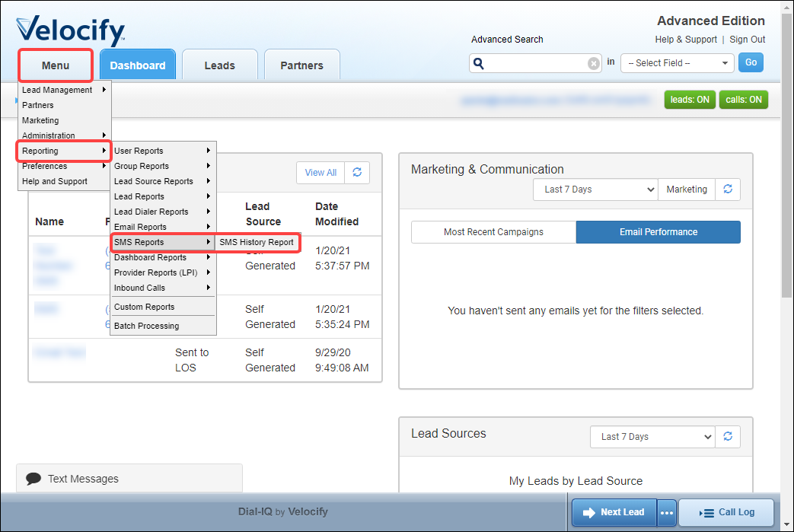
Task: Click the Sign Out link
Action: tap(747, 40)
